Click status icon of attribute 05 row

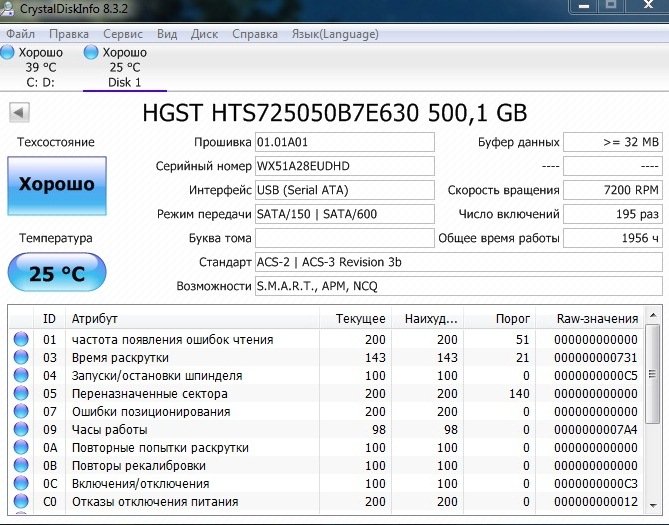pyautogui.click(x=21, y=393)
